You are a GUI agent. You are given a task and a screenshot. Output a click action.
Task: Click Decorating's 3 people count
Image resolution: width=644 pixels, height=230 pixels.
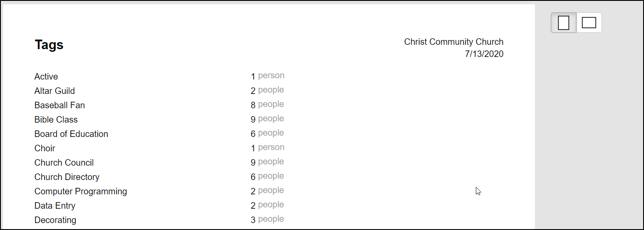[x=267, y=220]
